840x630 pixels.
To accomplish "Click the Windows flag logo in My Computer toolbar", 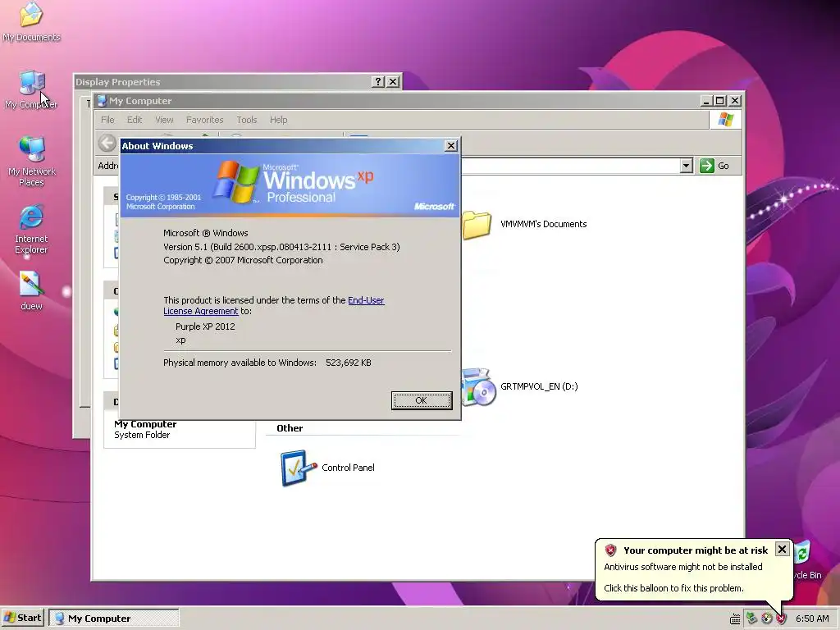I will (725, 120).
